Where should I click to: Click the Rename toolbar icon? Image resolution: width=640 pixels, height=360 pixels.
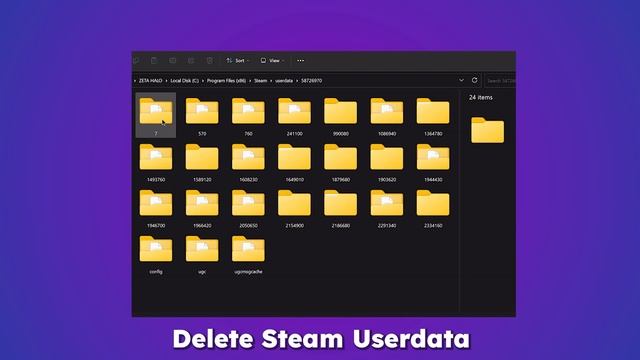point(173,60)
